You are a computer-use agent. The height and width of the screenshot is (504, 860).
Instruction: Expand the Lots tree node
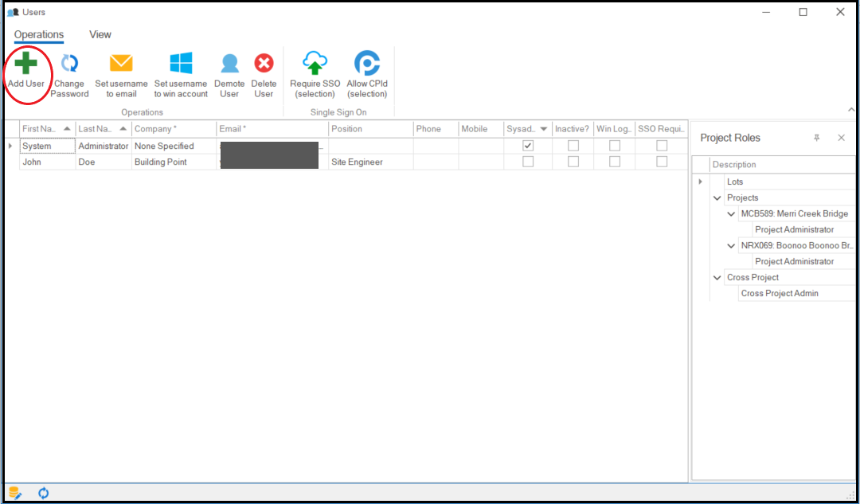pyautogui.click(x=701, y=182)
